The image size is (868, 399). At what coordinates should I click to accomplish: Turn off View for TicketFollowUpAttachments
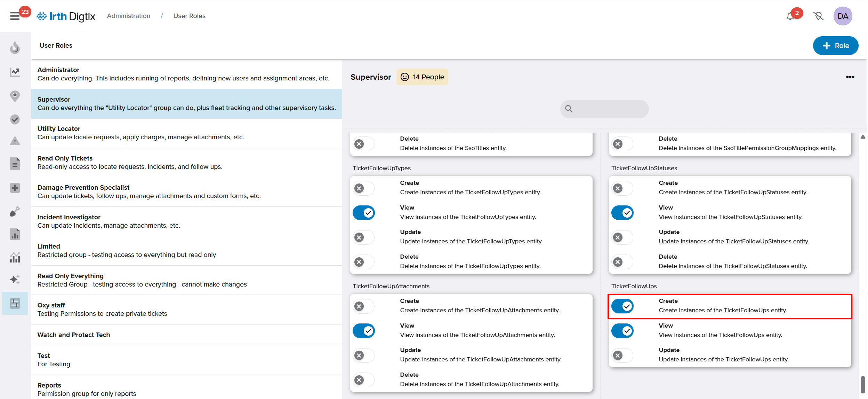pyautogui.click(x=363, y=331)
